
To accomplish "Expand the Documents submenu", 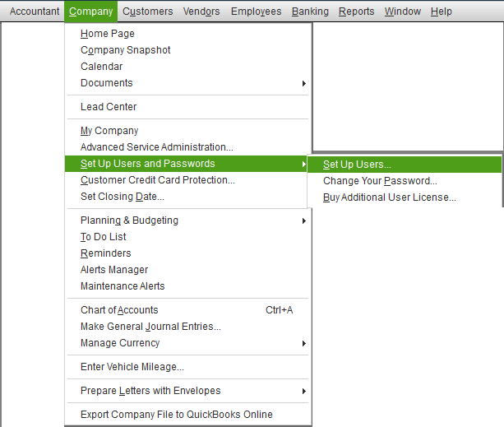I will point(107,83).
